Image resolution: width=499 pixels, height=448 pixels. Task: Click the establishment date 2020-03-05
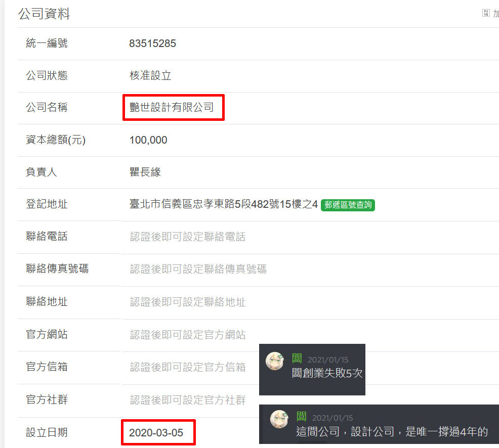coord(156,432)
